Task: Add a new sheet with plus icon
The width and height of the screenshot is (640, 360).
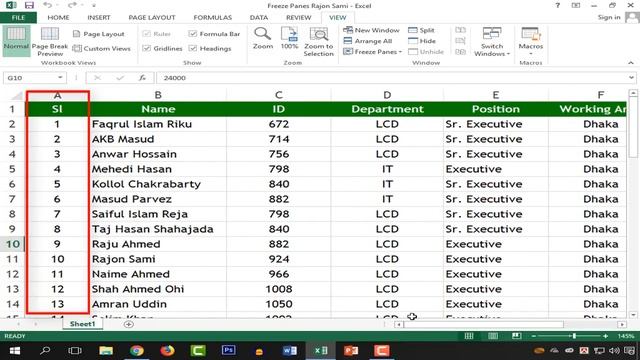Action: point(129,324)
